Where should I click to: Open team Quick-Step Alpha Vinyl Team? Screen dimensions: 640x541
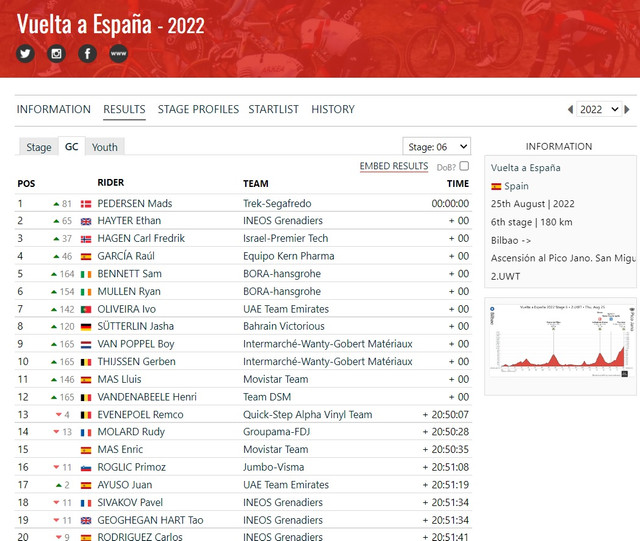tap(308, 415)
